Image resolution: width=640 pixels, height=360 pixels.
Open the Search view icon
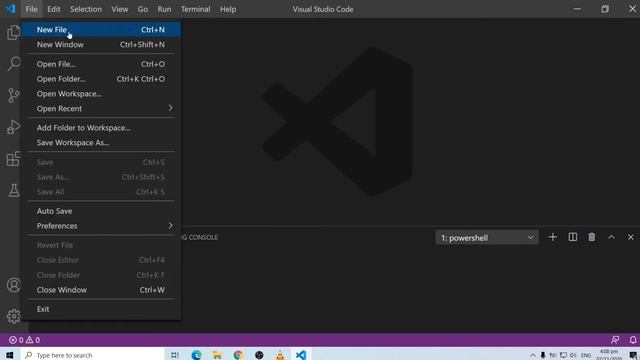[13, 64]
